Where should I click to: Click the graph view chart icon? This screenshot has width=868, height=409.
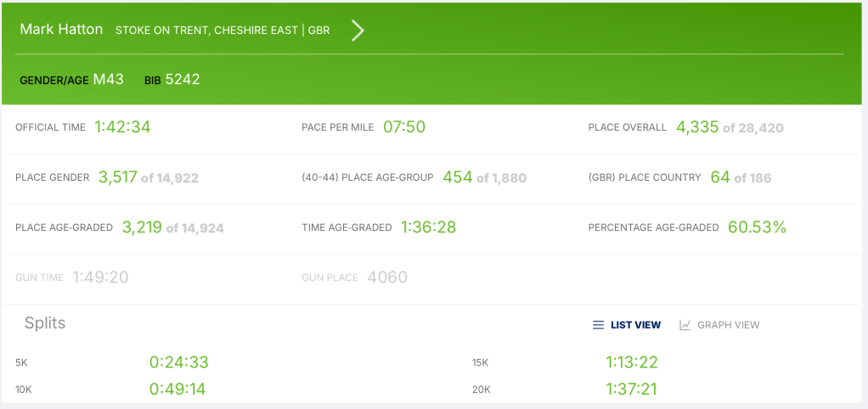click(685, 325)
